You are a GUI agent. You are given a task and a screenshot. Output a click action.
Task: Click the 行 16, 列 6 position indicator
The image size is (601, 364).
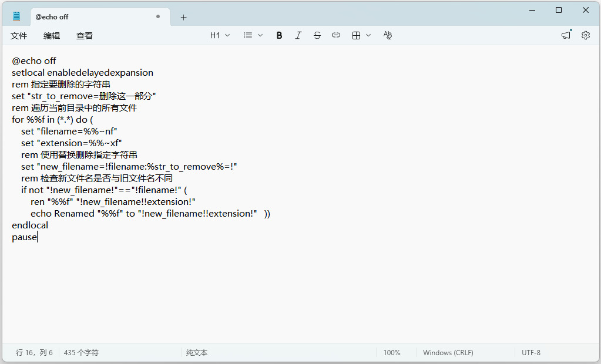click(34, 352)
